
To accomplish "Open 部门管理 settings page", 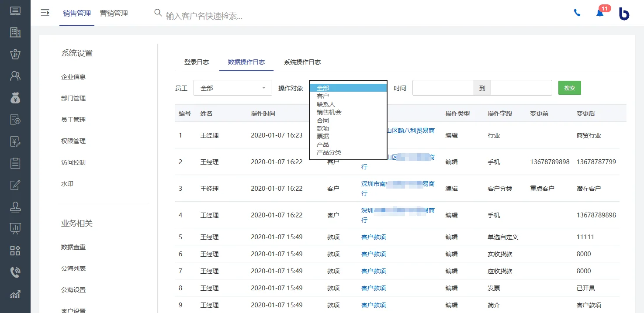I will [x=73, y=98].
